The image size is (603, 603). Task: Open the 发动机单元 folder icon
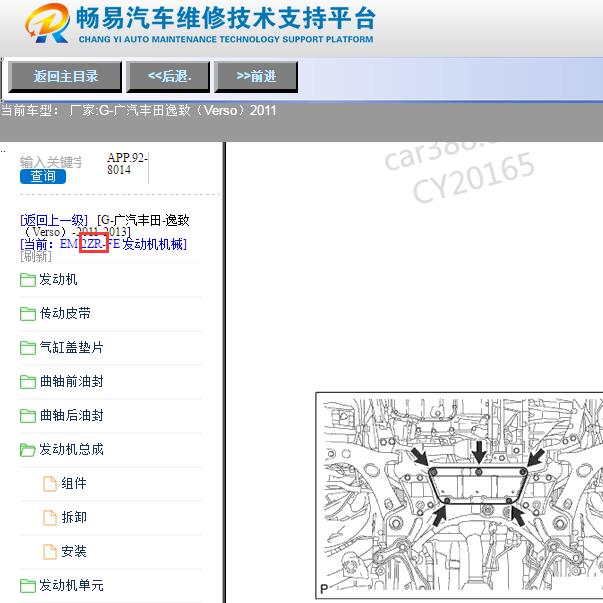(x=28, y=586)
